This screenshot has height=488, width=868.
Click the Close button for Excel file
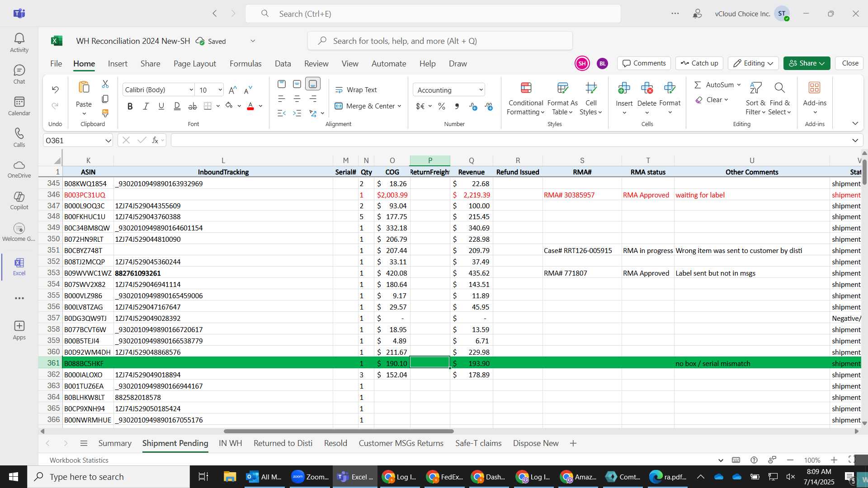click(850, 63)
